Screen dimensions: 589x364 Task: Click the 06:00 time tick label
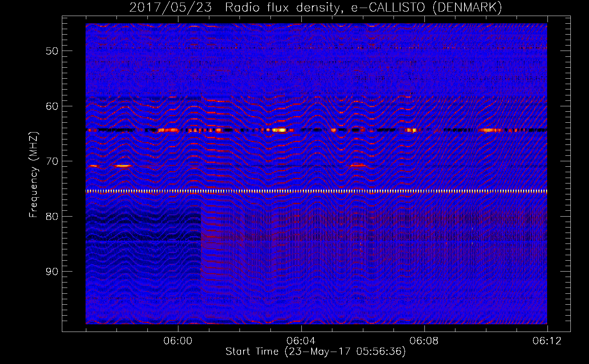tap(178, 341)
